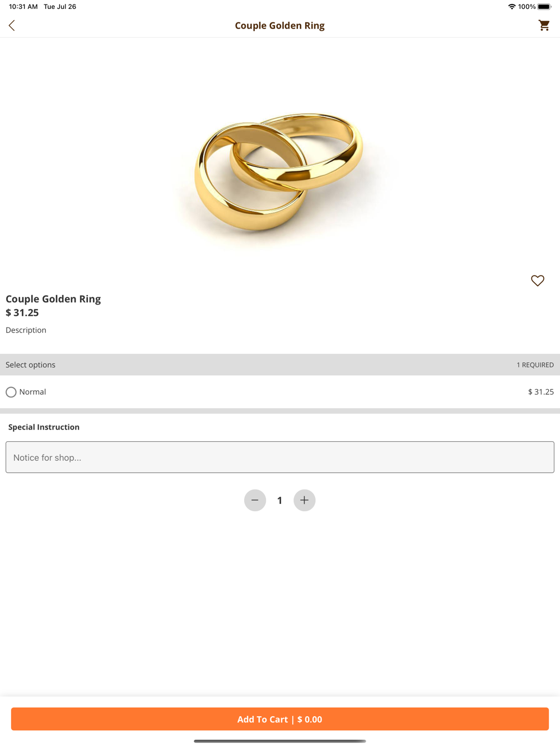560x747 pixels.
Task: Tap the Normal option price $ 31.25
Action: coord(541,392)
